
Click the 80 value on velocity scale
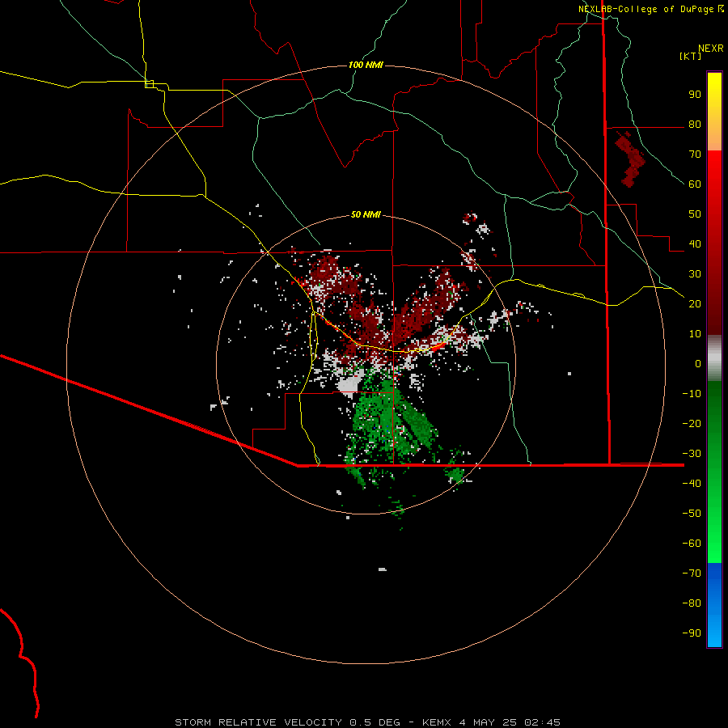[x=695, y=125]
